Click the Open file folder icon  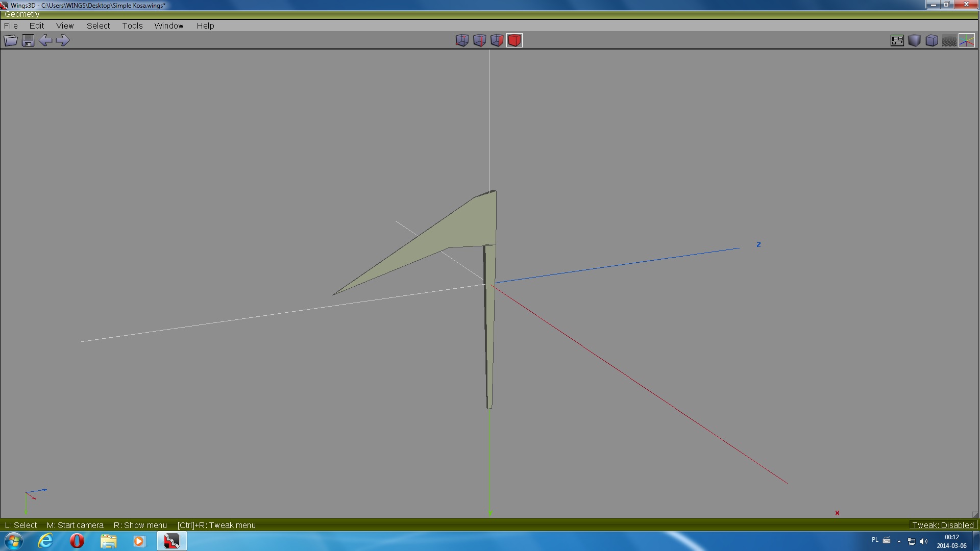coord(11,40)
